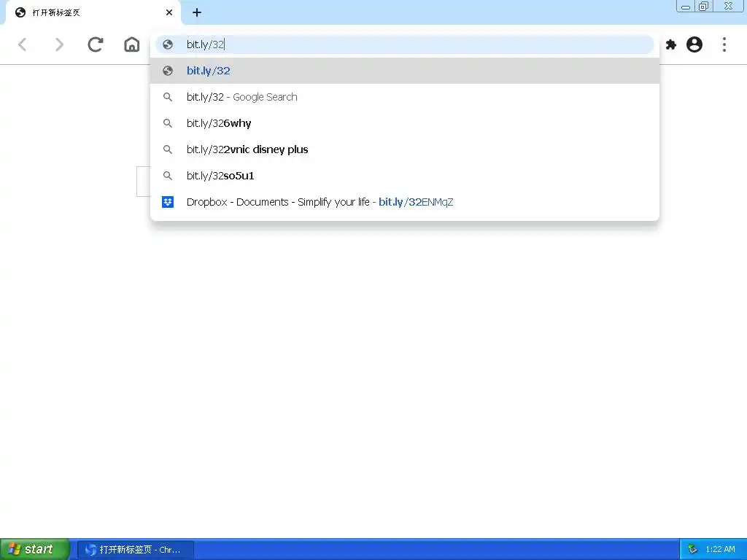
Task: Minimize the Chrome window
Action: (686, 6)
